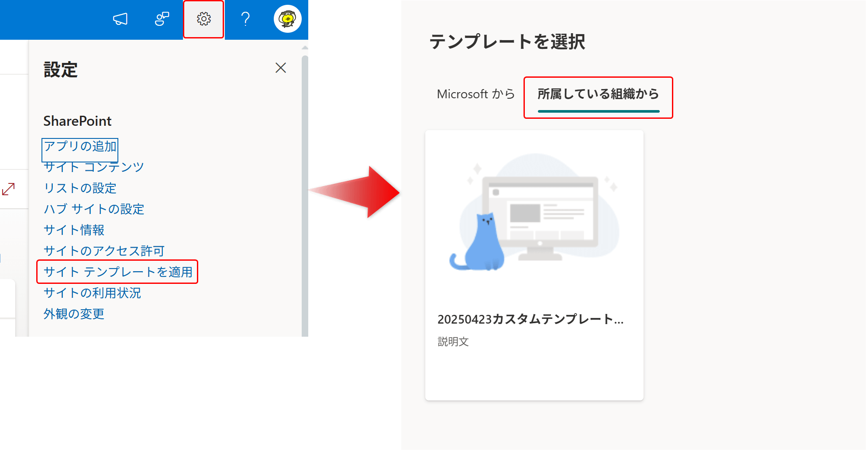Open サイトの利用状況 link
This screenshot has height=452, width=868.
[x=92, y=293]
